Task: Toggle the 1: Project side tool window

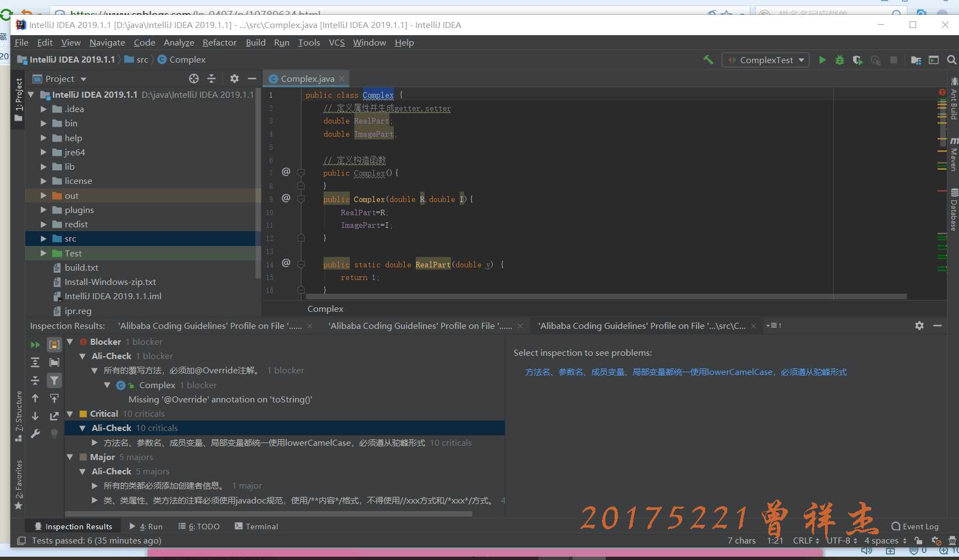Action: coord(18,99)
